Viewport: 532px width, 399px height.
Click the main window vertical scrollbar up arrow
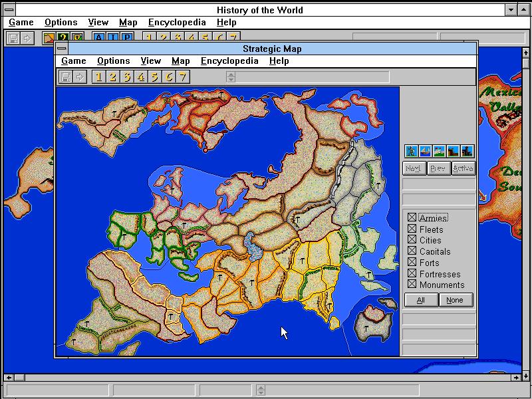(526, 53)
